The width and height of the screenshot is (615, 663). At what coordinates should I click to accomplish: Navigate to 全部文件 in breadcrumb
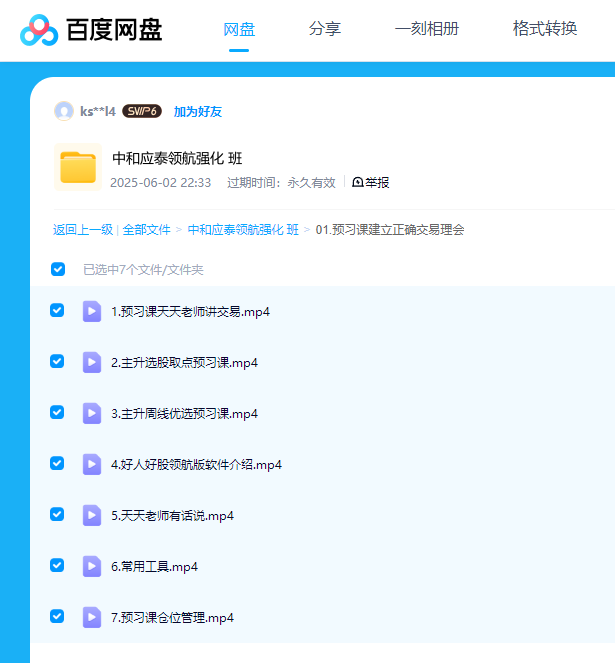click(146, 229)
